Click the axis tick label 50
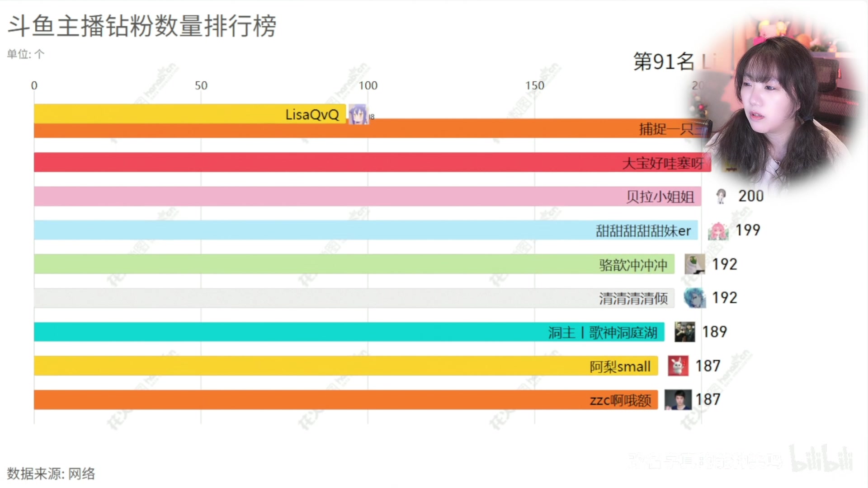The width and height of the screenshot is (868, 488). (x=201, y=85)
